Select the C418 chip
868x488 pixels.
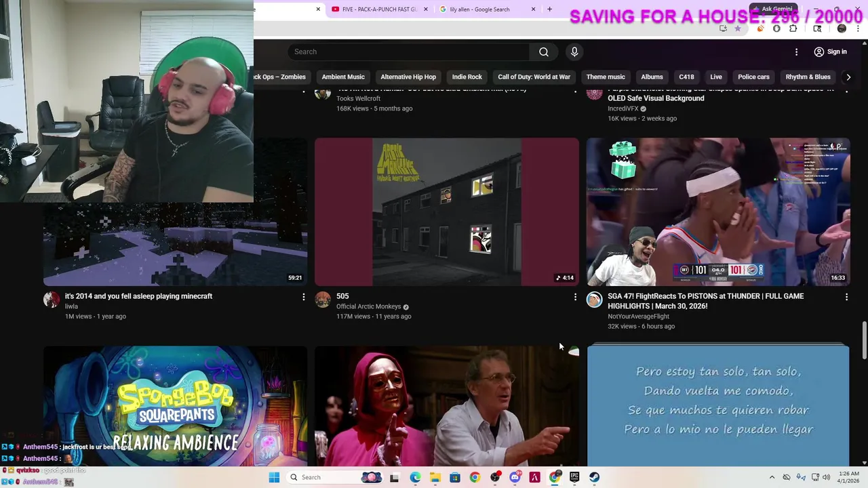[x=686, y=77]
